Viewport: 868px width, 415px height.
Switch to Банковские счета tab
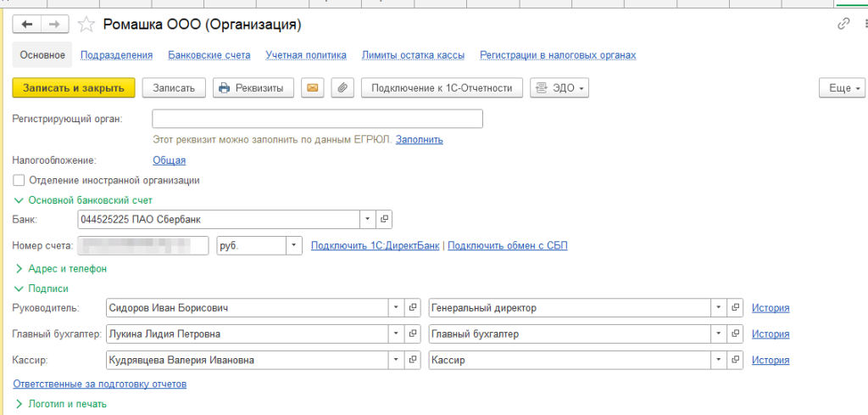(209, 55)
